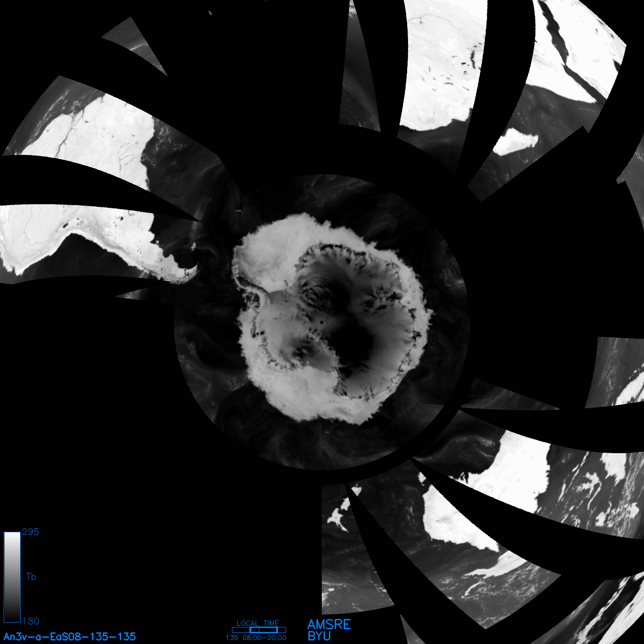Image resolution: width=644 pixels, height=644 pixels.
Task: Click the Tb grayscale color bar
Action: [x=12, y=577]
